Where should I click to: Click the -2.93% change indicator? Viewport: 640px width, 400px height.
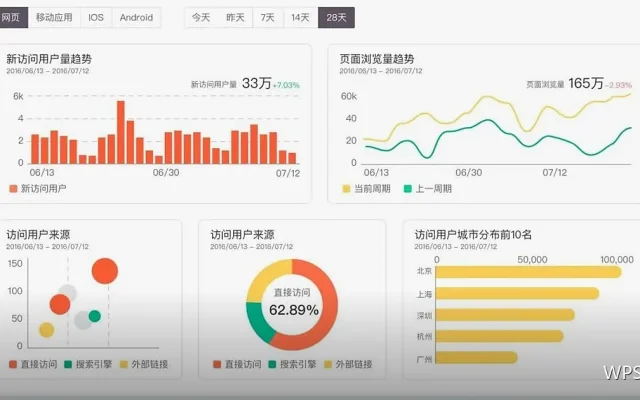click(619, 85)
